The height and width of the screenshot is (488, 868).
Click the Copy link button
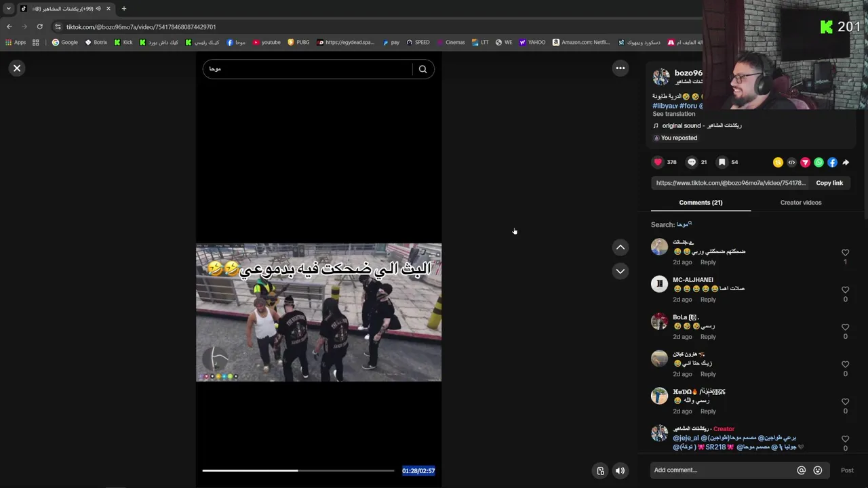pyautogui.click(x=829, y=183)
